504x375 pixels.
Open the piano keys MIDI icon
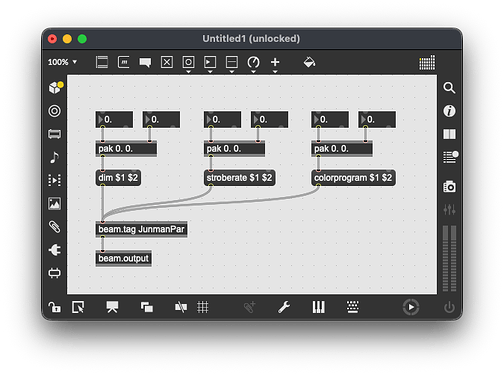(318, 307)
